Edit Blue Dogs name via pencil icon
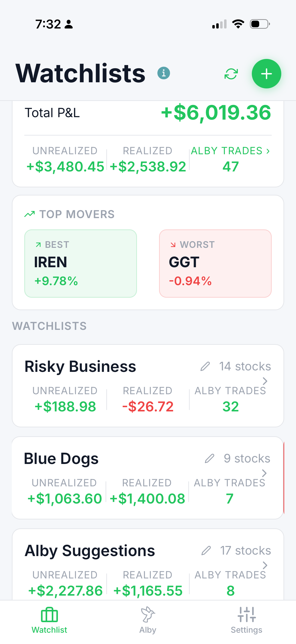Screen dimensions: 296x644 [x=210, y=459]
